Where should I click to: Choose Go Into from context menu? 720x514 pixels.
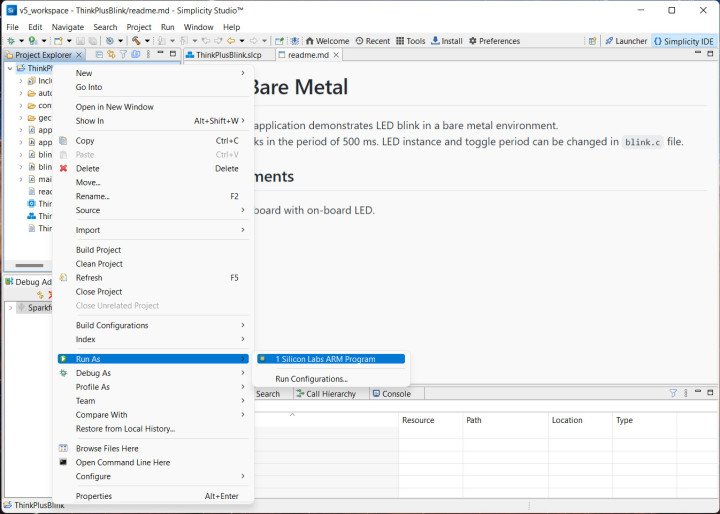[153, 87]
